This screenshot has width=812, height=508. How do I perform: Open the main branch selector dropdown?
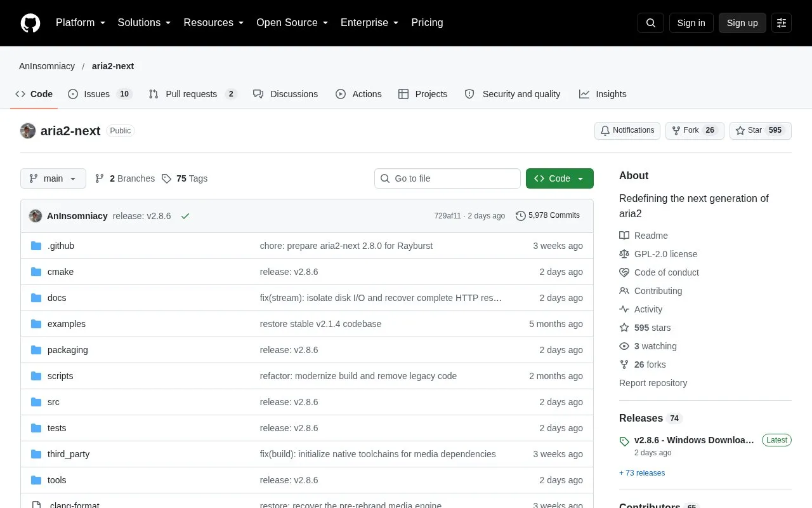[x=53, y=178]
